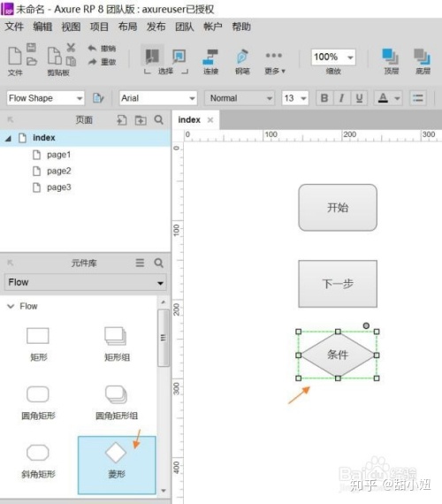Click the Copy icon in clipboard group
The width and height of the screenshot is (442, 504).
(71, 61)
